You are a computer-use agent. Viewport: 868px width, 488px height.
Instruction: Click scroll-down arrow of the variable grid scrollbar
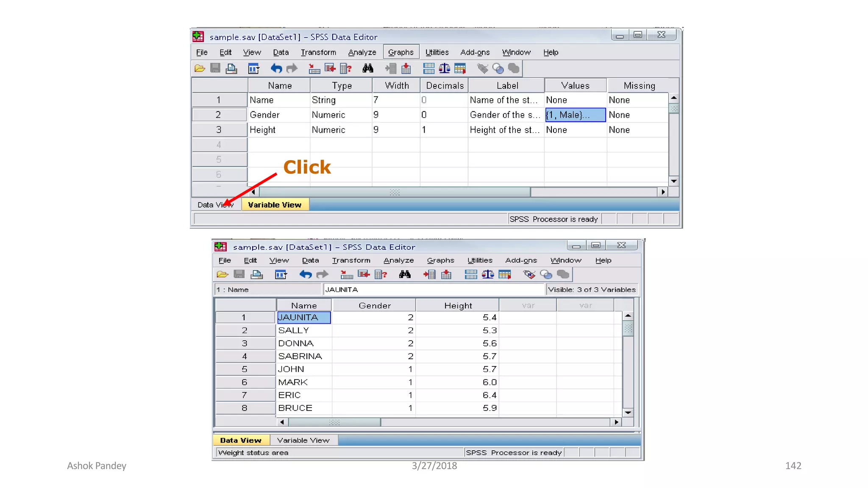pyautogui.click(x=673, y=181)
